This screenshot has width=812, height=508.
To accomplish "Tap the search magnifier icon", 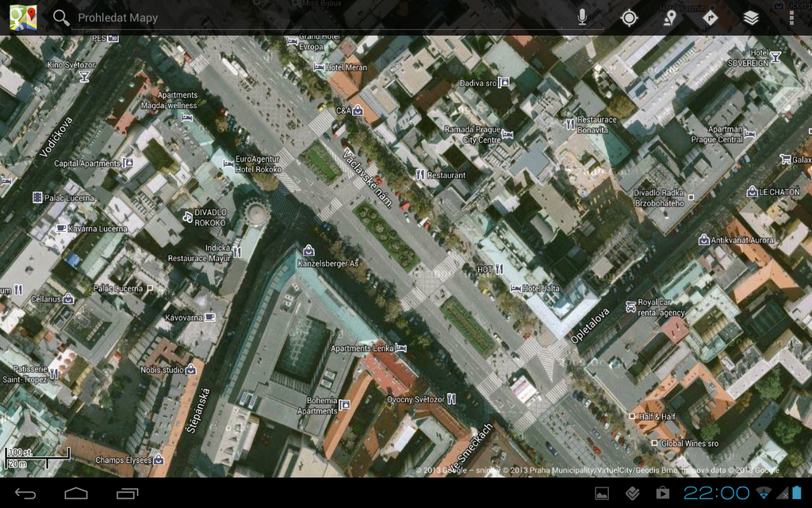I will tap(60, 17).
